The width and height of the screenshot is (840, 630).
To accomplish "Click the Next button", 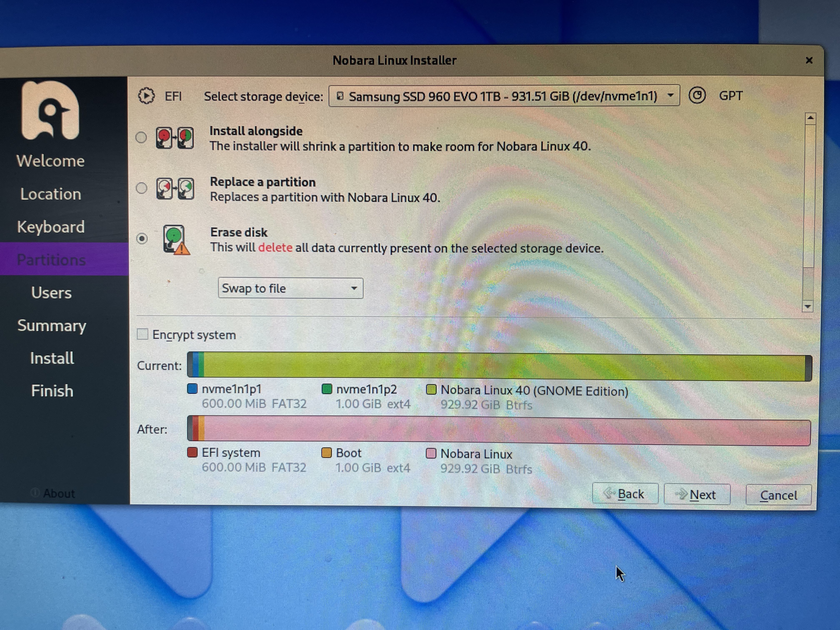I will pyautogui.click(x=697, y=494).
